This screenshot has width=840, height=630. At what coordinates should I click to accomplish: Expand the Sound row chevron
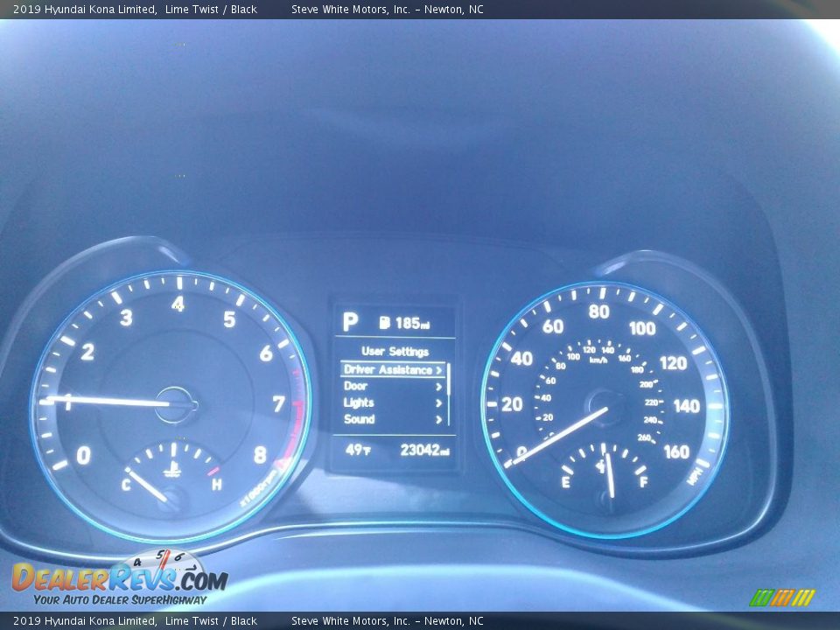pyautogui.click(x=438, y=420)
